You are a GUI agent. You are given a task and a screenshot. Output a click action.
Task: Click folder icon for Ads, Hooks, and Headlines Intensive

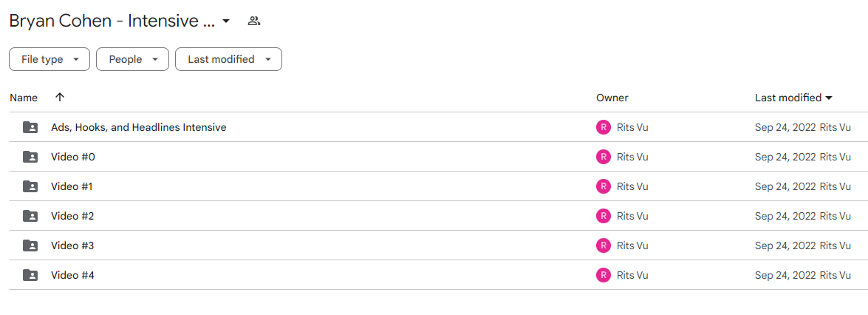point(30,127)
